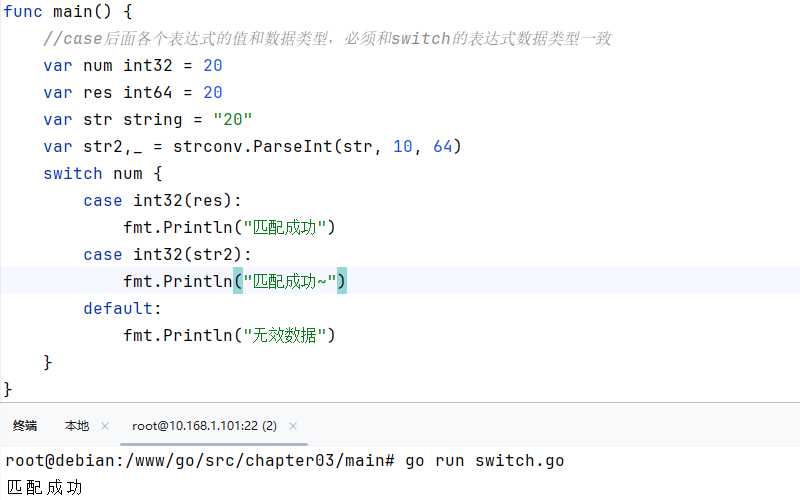
Task: Click the string literal "20"
Action: pos(233,120)
